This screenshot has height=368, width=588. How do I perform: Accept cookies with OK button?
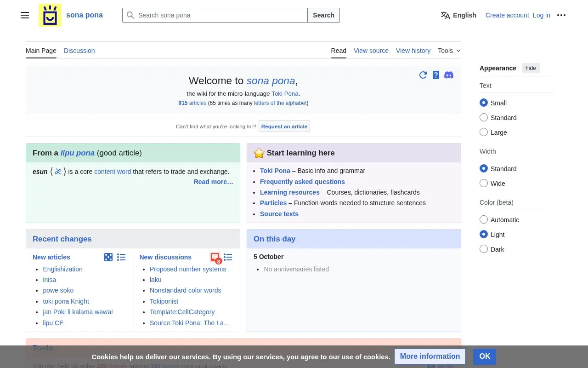[485, 356]
